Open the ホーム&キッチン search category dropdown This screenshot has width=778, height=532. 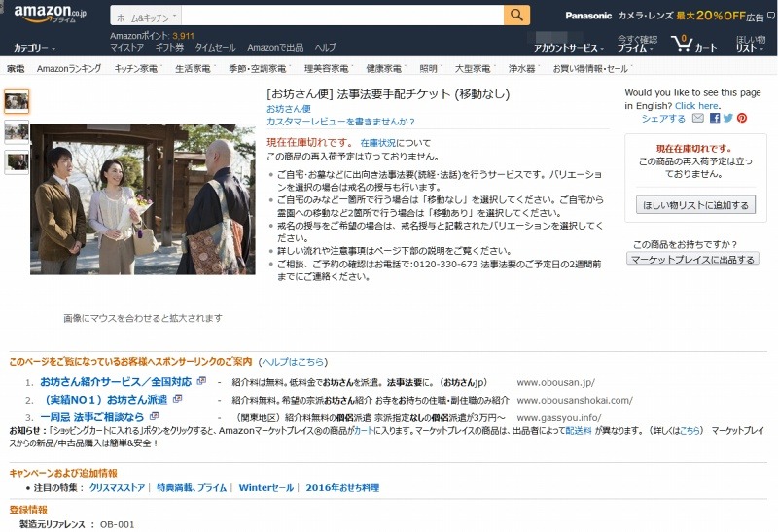point(146,16)
